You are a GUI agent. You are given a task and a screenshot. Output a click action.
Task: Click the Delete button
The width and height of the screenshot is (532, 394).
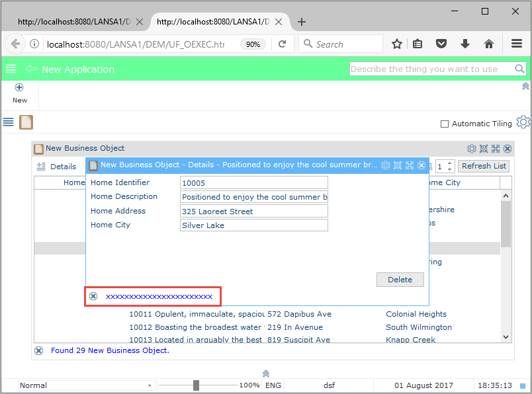pos(400,280)
